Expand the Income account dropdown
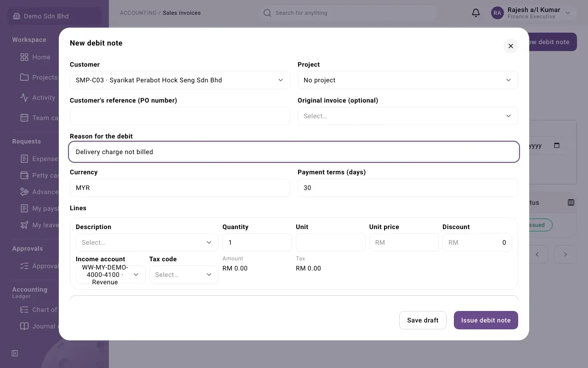 pos(111,275)
